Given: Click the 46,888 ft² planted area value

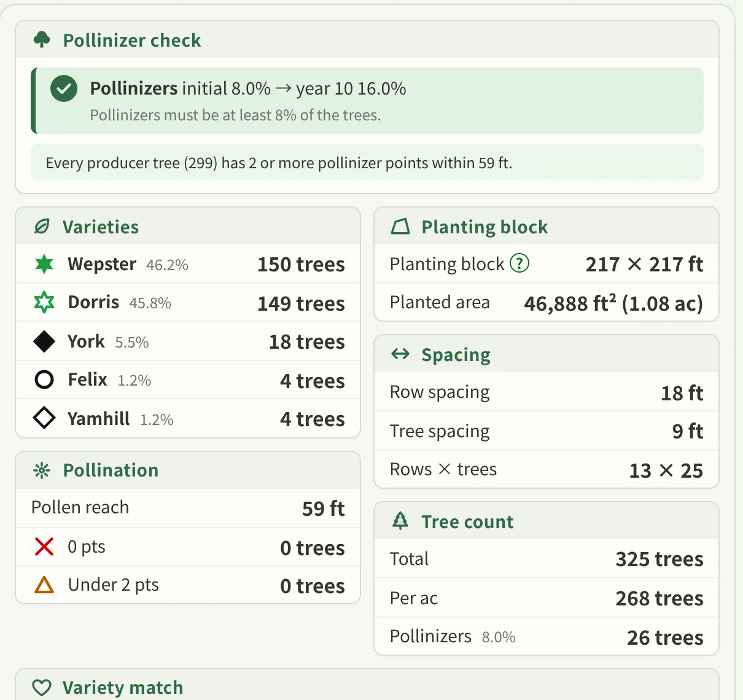Looking at the screenshot, I should 613,303.
